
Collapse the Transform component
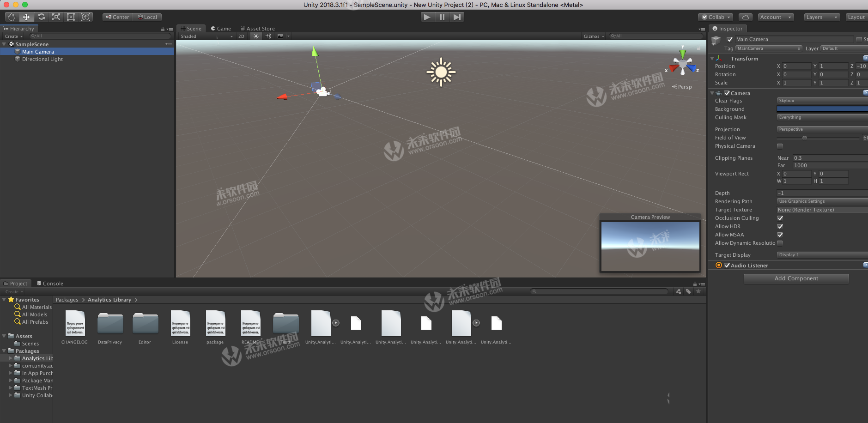click(712, 59)
